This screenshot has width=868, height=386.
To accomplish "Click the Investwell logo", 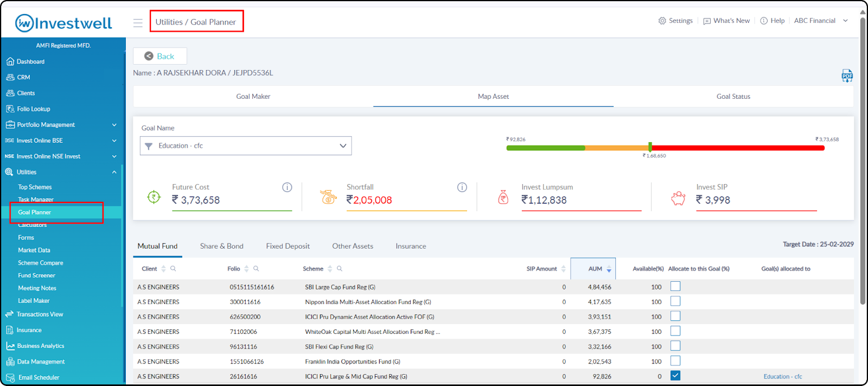I will pos(63,23).
